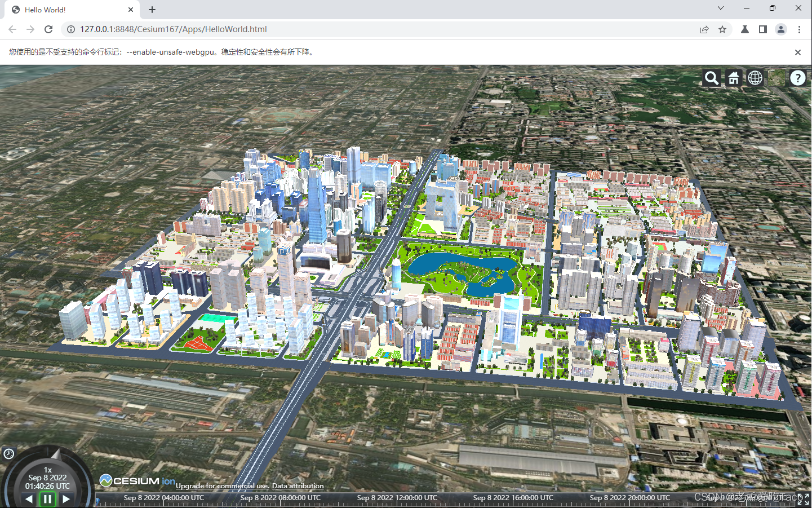Open the tab search dropdown chevron
This screenshot has height=508, width=812.
tap(721, 8)
